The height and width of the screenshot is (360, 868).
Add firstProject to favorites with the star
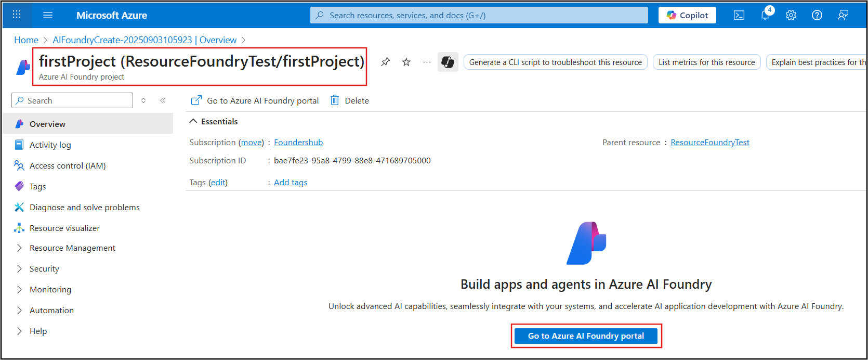pos(406,62)
